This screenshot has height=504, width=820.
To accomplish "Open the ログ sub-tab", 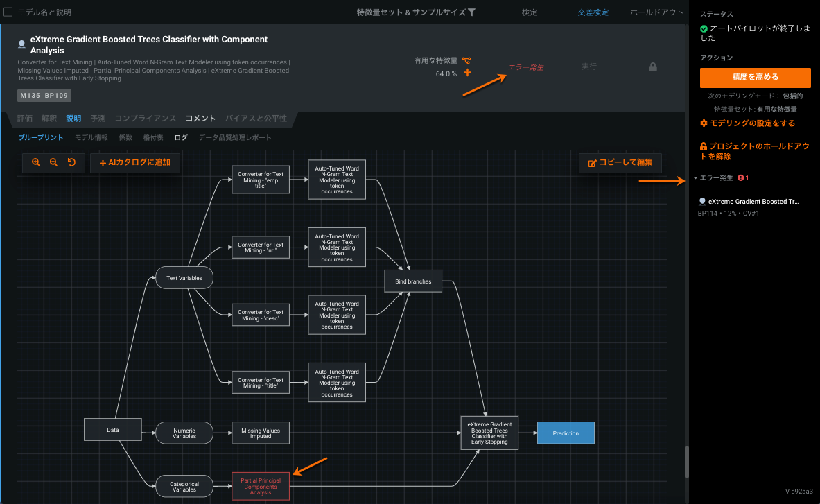I will click(x=181, y=137).
